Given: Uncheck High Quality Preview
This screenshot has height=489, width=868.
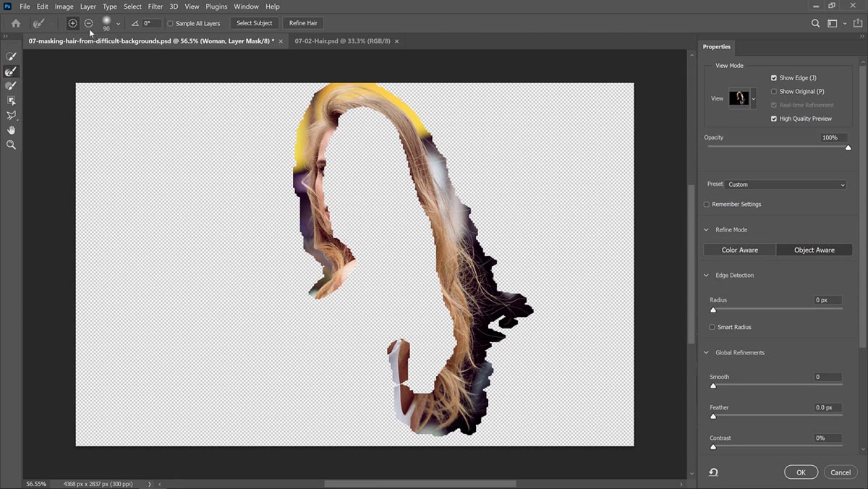Looking at the screenshot, I should [x=774, y=119].
